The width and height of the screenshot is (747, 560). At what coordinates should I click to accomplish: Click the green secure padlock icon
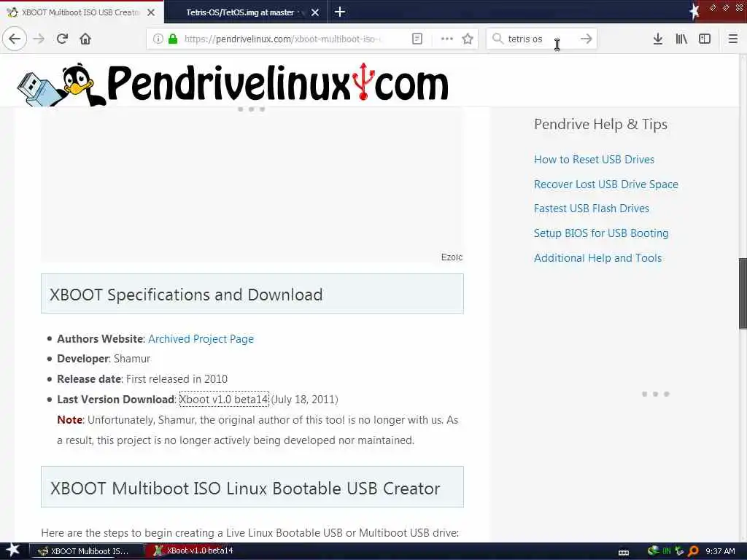coord(172,39)
